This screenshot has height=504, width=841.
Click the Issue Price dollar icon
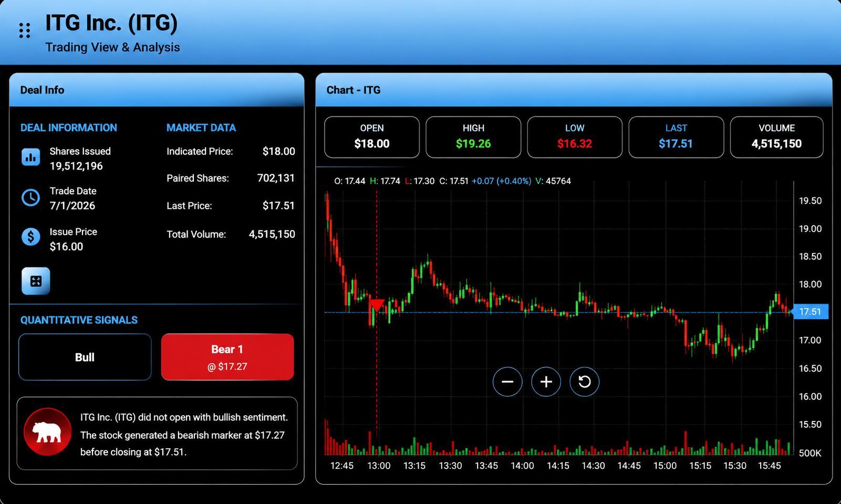(30, 237)
